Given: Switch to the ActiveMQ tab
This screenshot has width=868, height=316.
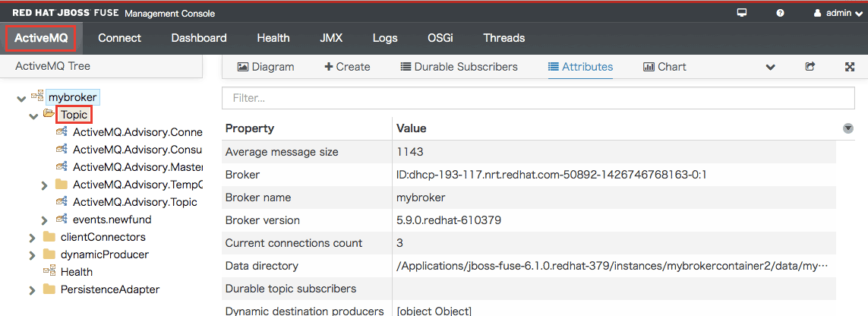Looking at the screenshot, I should tap(41, 38).
